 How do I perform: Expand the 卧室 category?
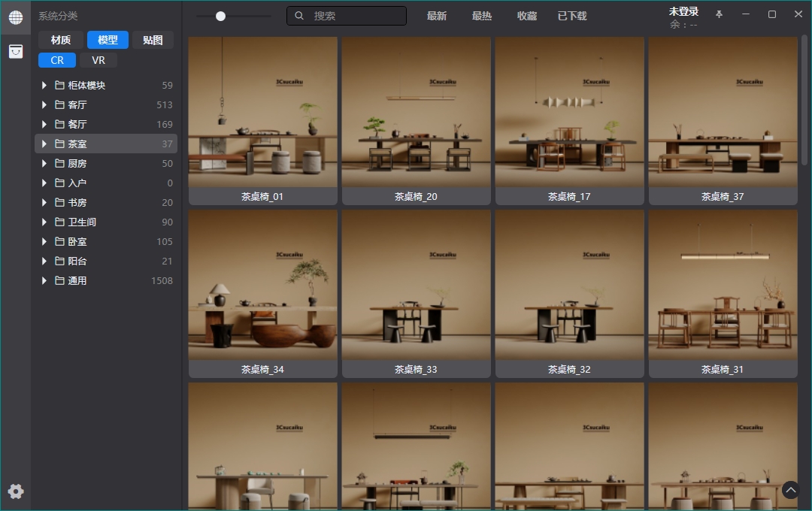[x=44, y=242]
